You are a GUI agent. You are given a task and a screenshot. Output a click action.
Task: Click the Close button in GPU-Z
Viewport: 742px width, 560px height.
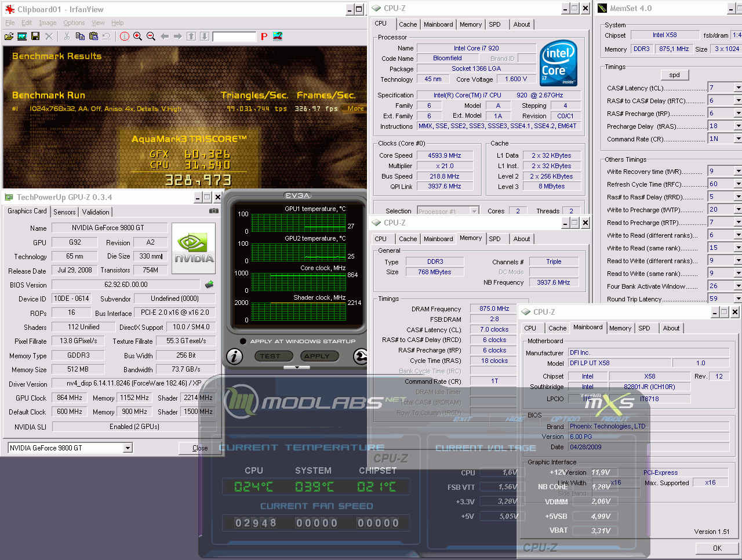tap(200, 448)
